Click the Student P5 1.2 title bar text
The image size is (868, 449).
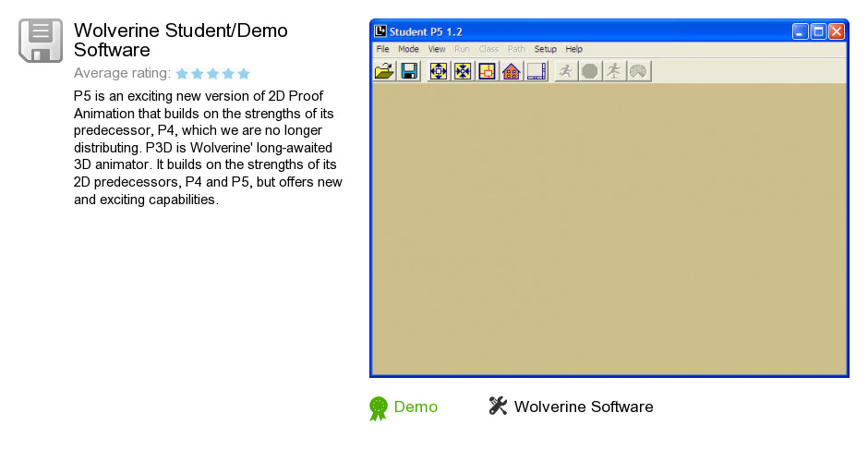426,31
